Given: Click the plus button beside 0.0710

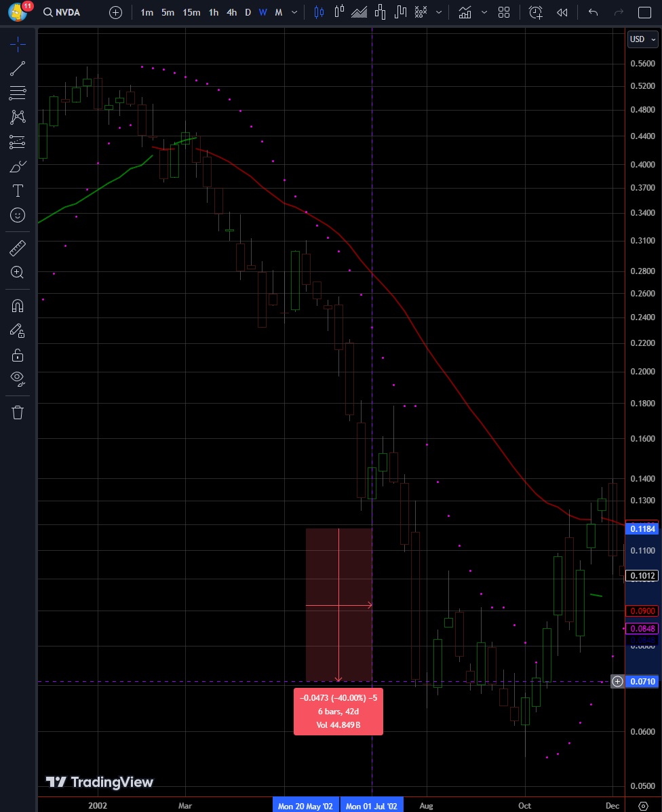Looking at the screenshot, I should [x=617, y=682].
